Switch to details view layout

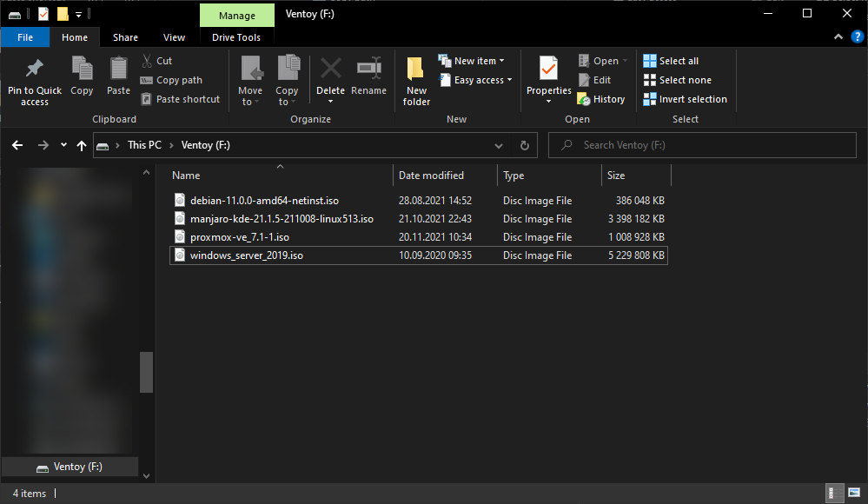pyautogui.click(x=832, y=494)
